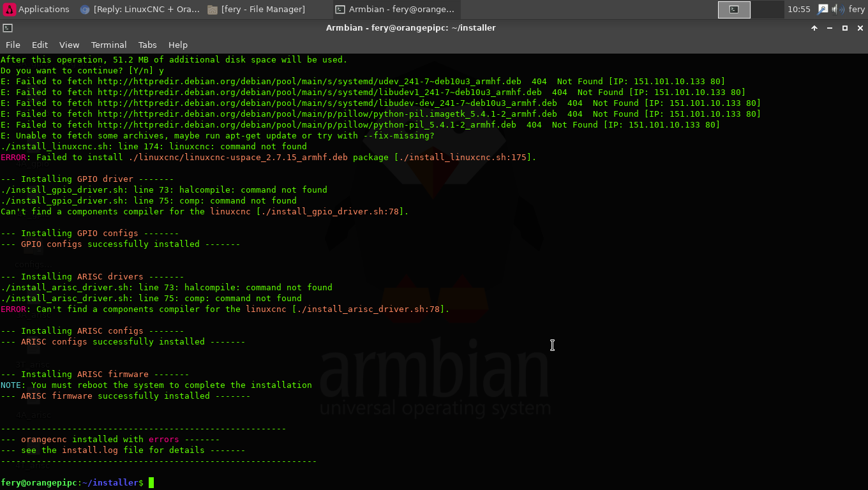This screenshot has width=868, height=490.
Task: Switch to the LinuxCNC reply browser window
Action: [x=139, y=9]
